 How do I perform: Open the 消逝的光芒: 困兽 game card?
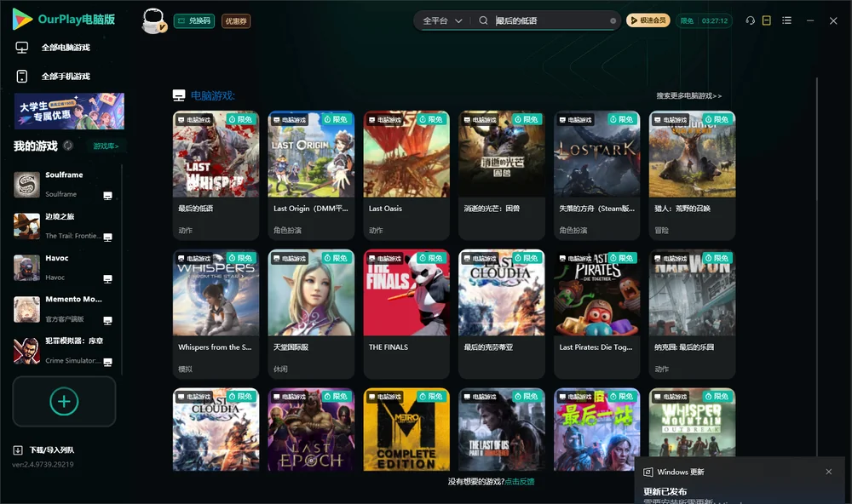[x=502, y=175]
